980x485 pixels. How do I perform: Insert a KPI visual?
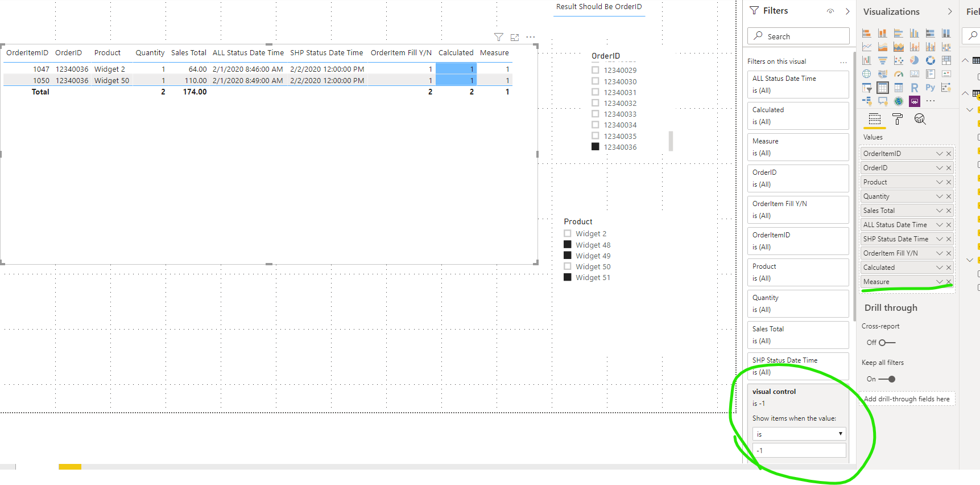point(946,74)
